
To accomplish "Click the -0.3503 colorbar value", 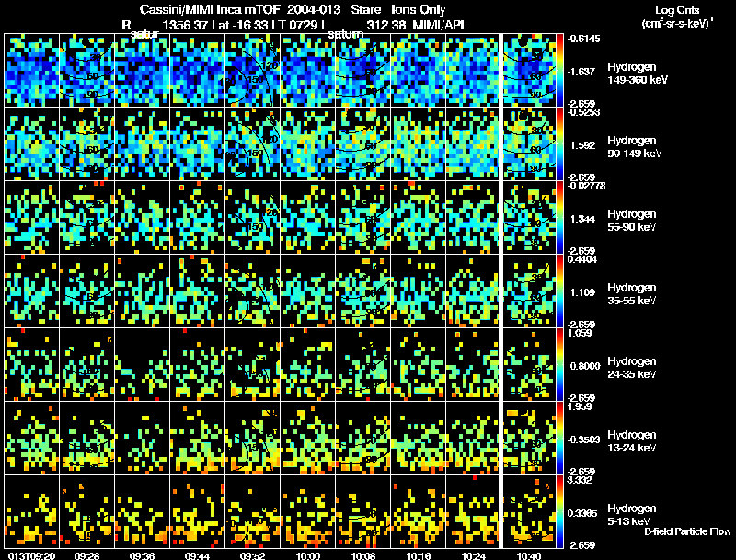I will click(x=583, y=440).
